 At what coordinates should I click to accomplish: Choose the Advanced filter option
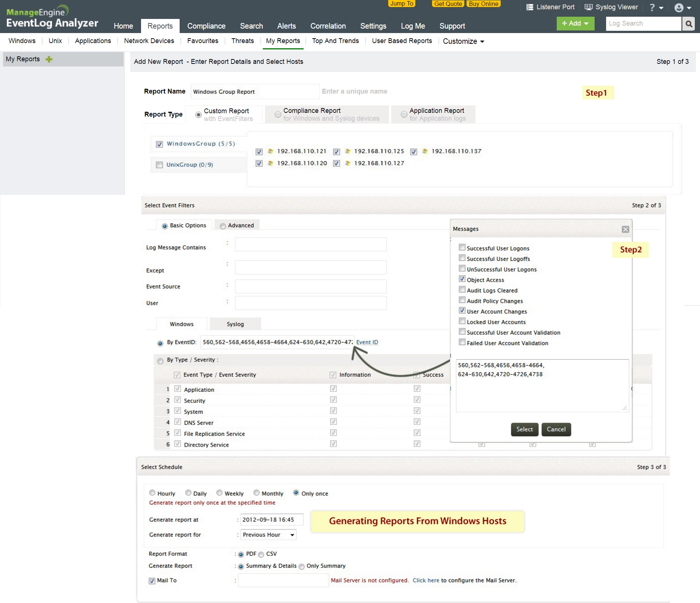pyautogui.click(x=223, y=226)
